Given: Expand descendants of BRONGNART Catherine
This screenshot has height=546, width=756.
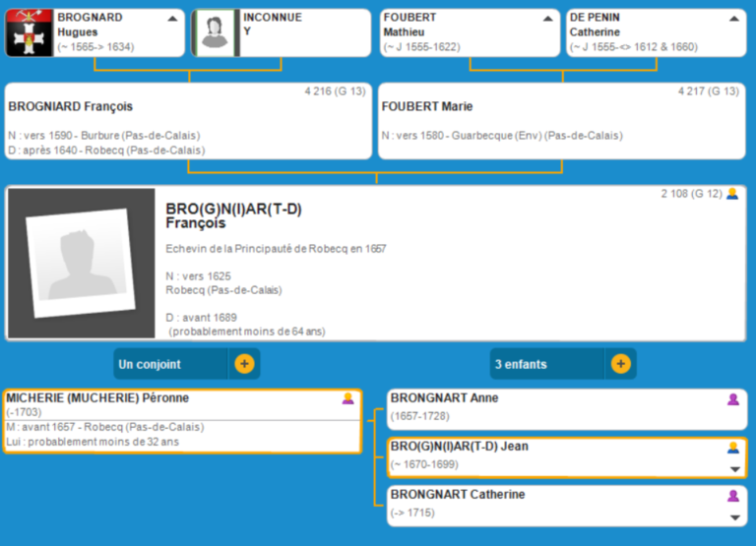Looking at the screenshot, I should pos(733,517).
